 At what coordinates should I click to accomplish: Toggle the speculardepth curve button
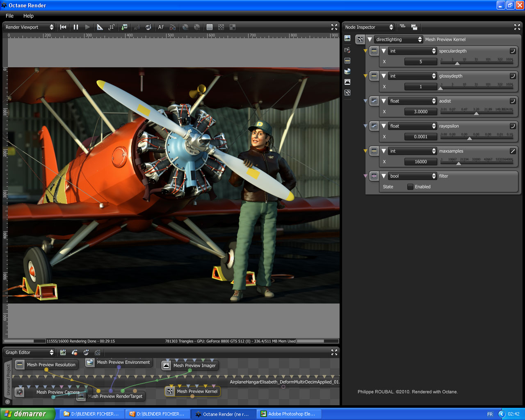(513, 51)
